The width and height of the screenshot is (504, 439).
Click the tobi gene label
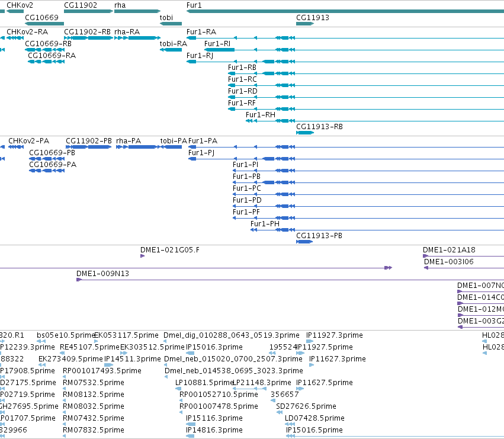[166, 17]
